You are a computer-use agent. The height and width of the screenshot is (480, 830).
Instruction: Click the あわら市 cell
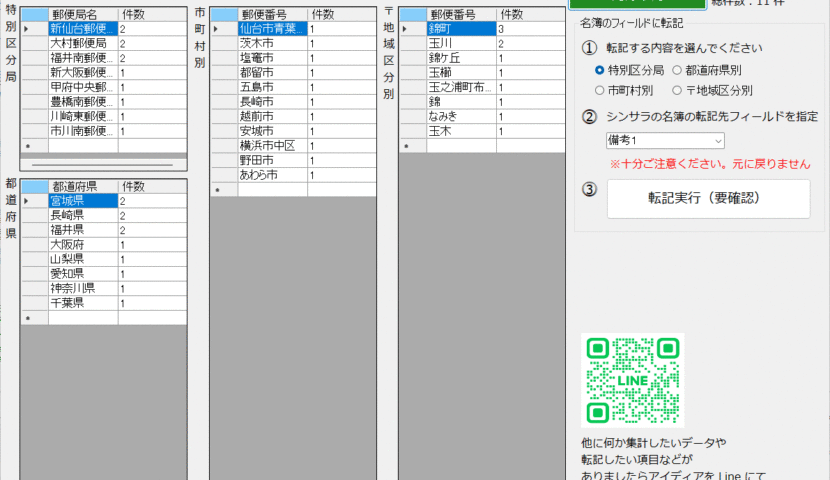coord(271,175)
